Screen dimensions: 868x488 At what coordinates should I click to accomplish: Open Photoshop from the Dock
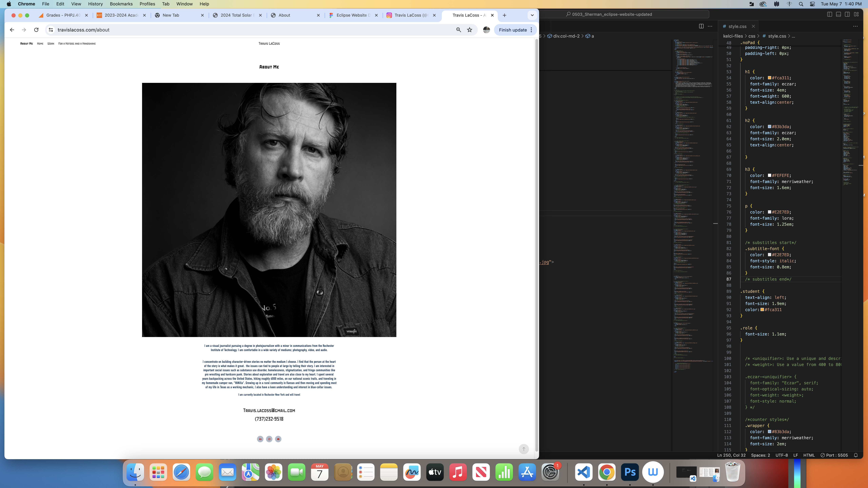click(x=630, y=472)
